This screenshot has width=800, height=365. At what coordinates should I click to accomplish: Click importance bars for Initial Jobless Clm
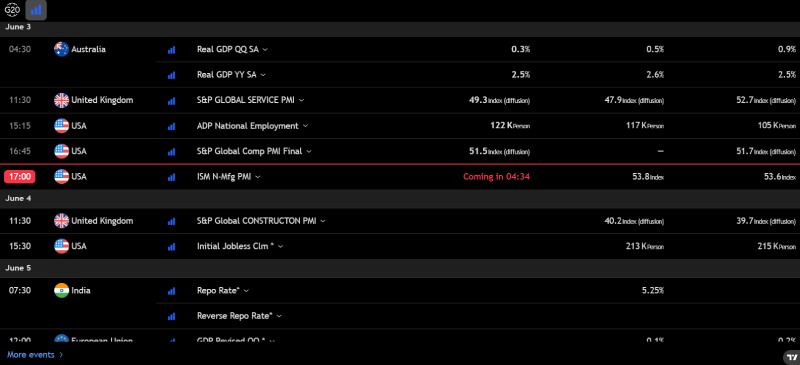point(171,247)
